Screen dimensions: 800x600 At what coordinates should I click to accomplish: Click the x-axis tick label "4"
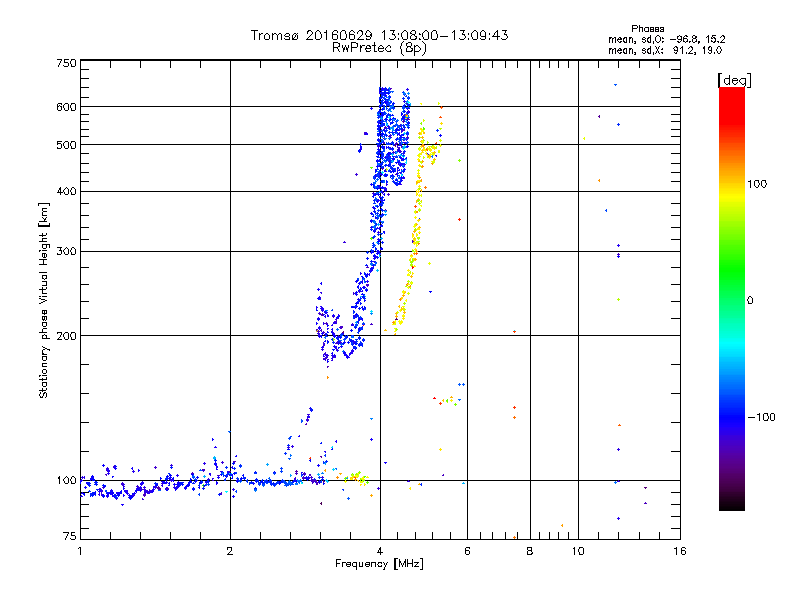(380, 551)
